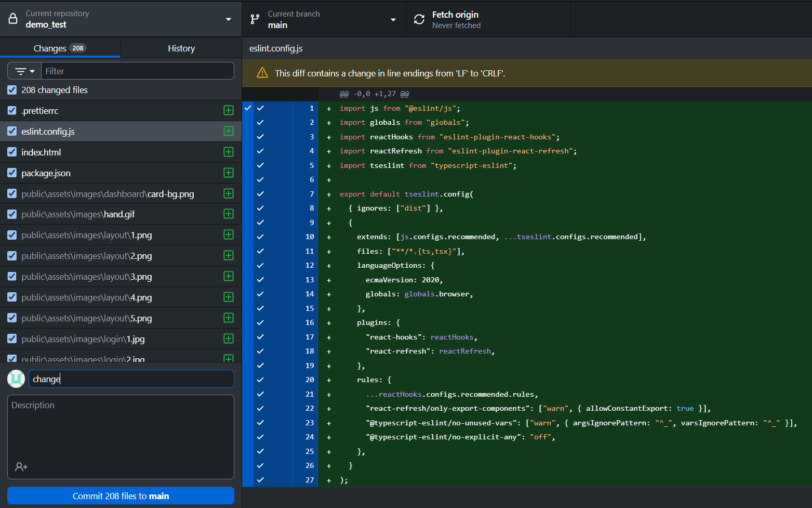812x508 pixels.
Task: Uncheck the index.html file checkbox
Action: tap(12, 152)
